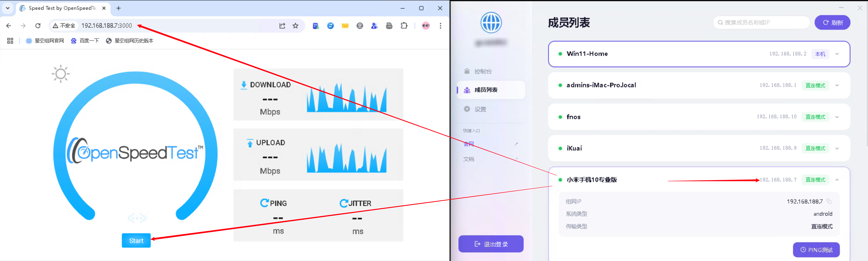868x261 pixels.
Task: Click the Start speed test button
Action: click(x=136, y=240)
